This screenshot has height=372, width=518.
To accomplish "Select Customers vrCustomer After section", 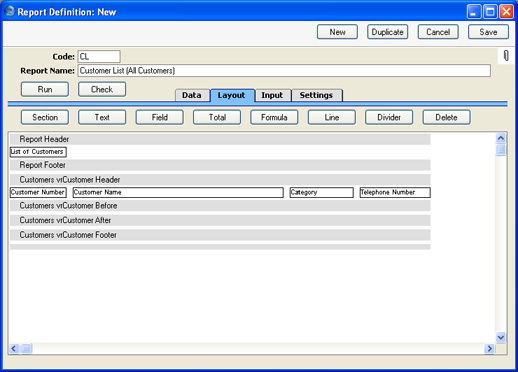I will 220,220.
